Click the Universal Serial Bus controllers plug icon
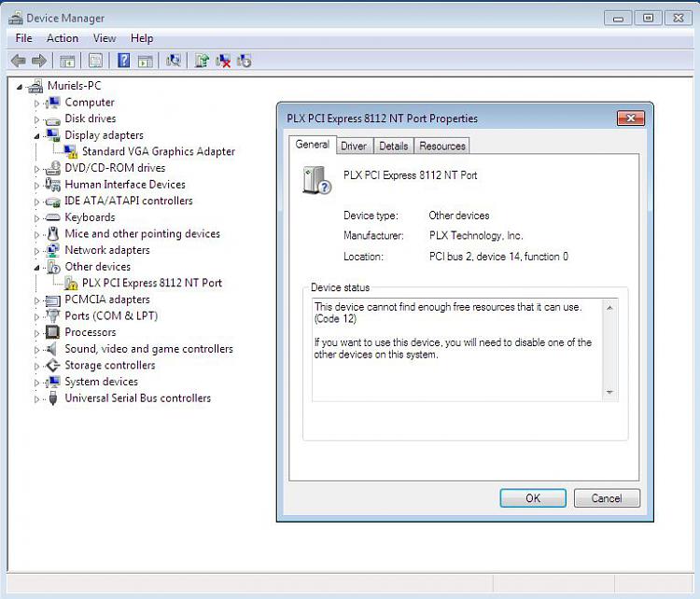The height and width of the screenshot is (599, 700). click(x=52, y=398)
